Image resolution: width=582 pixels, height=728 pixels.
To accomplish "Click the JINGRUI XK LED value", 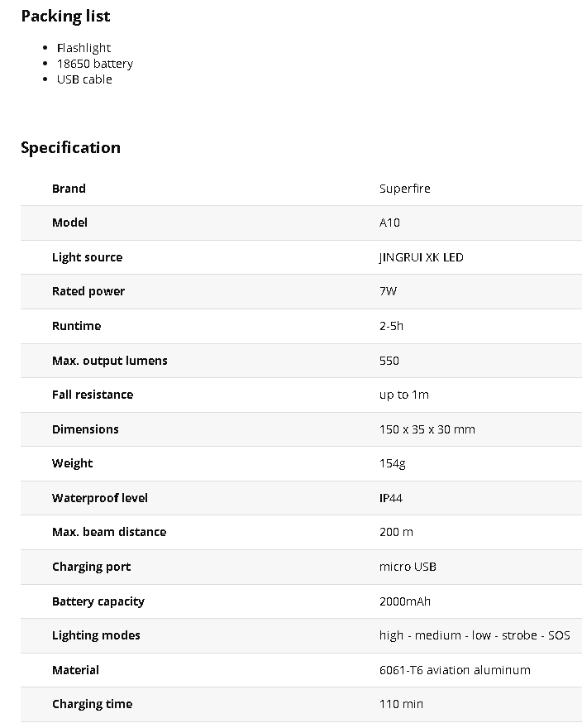I will tap(421, 257).
